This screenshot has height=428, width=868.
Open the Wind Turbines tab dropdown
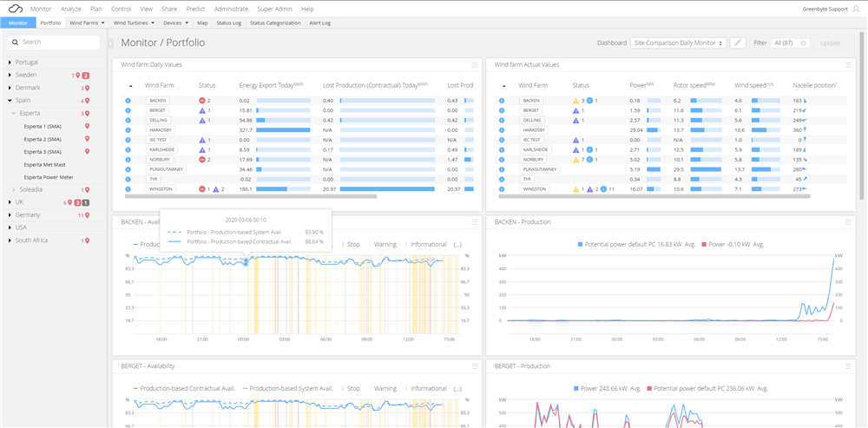tap(135, 23)
